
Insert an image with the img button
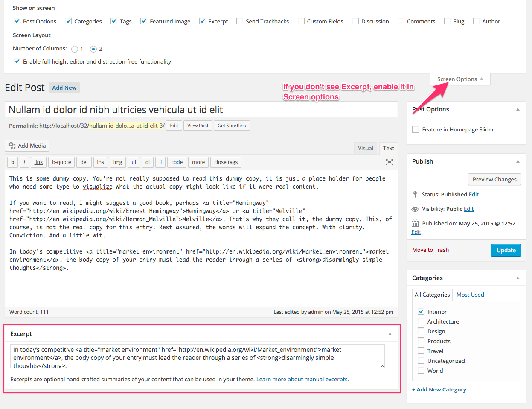point(118,162)
